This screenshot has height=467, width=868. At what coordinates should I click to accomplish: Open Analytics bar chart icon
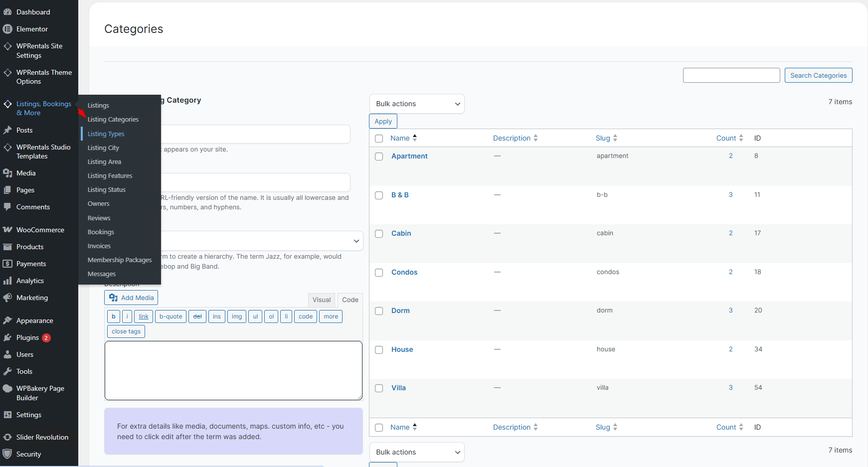(7, 281)
